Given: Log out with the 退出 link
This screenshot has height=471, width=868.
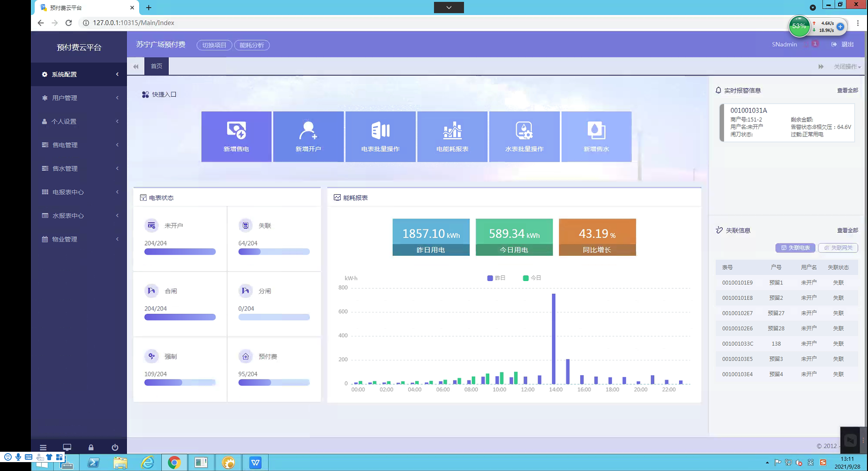Looking at the screenshot, I should coord(842,44).
